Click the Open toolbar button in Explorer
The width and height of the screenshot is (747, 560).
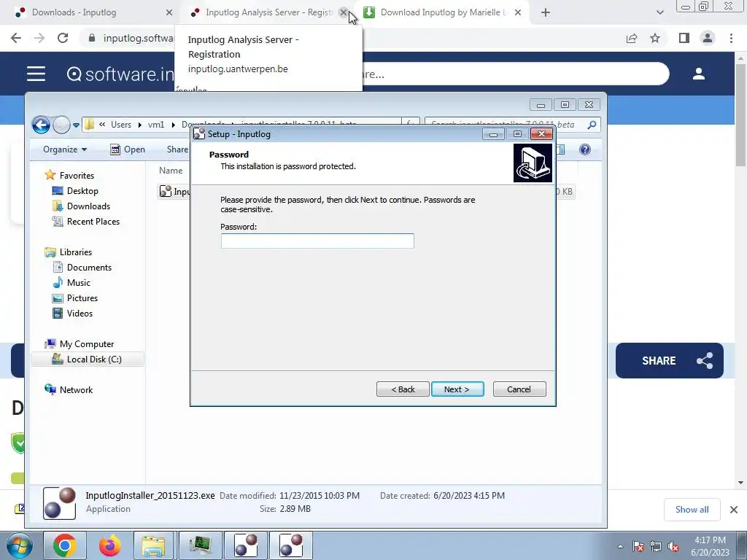point(128,149)
